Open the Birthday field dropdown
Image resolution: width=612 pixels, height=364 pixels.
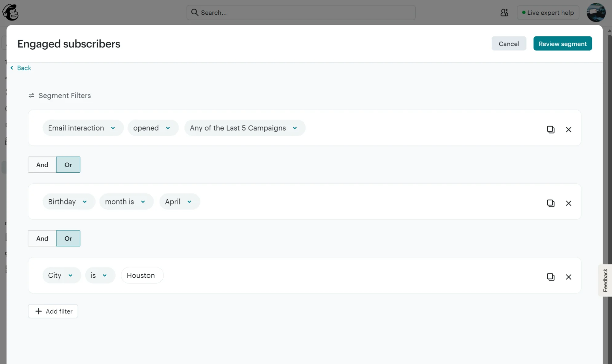[x=69, y=202]
